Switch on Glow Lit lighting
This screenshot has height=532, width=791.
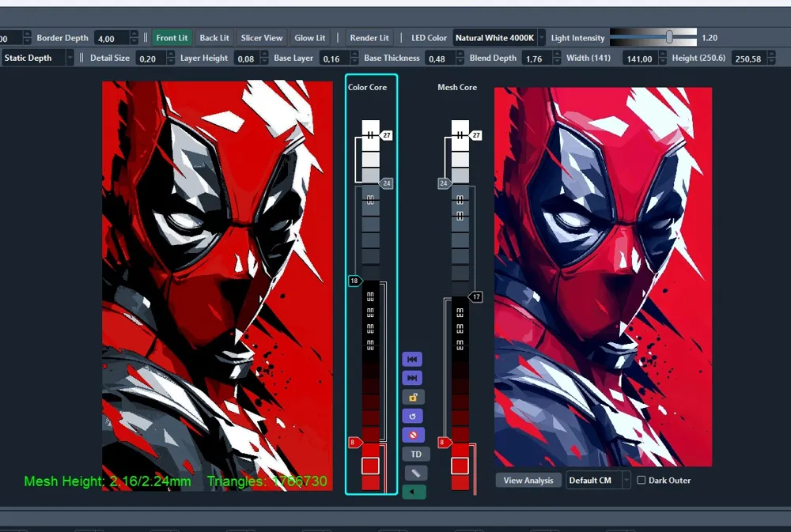[309, 37]
